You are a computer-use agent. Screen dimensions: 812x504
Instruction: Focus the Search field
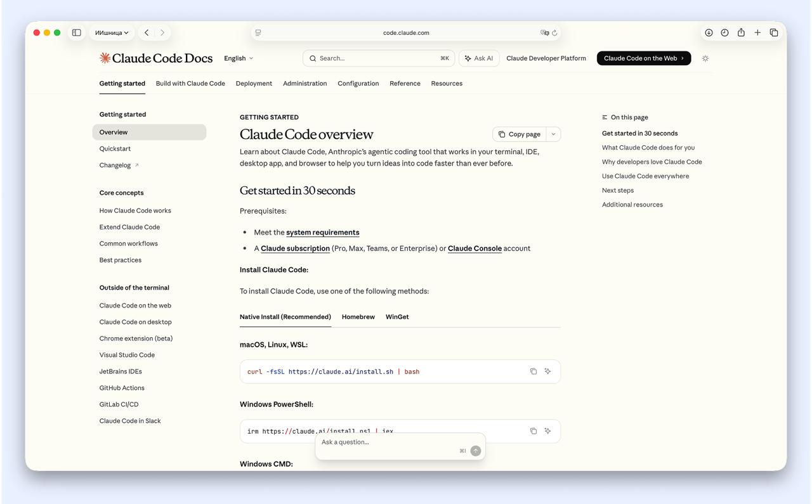pos(379,58)
